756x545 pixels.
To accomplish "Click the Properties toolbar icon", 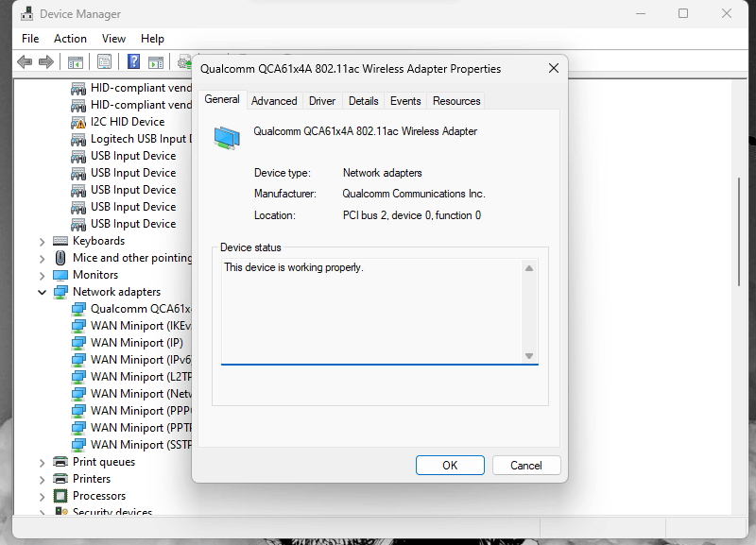I will coord(104,61).
